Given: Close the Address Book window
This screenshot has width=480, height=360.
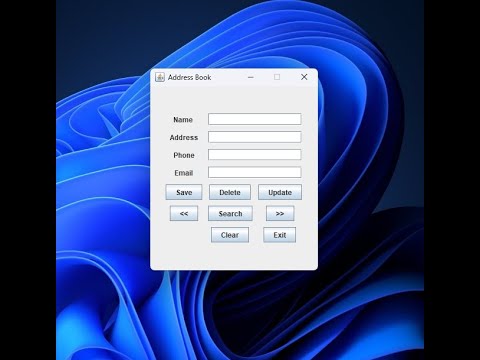Looking at the screenshot, I should pyautogui.click(x=304, y=77).
